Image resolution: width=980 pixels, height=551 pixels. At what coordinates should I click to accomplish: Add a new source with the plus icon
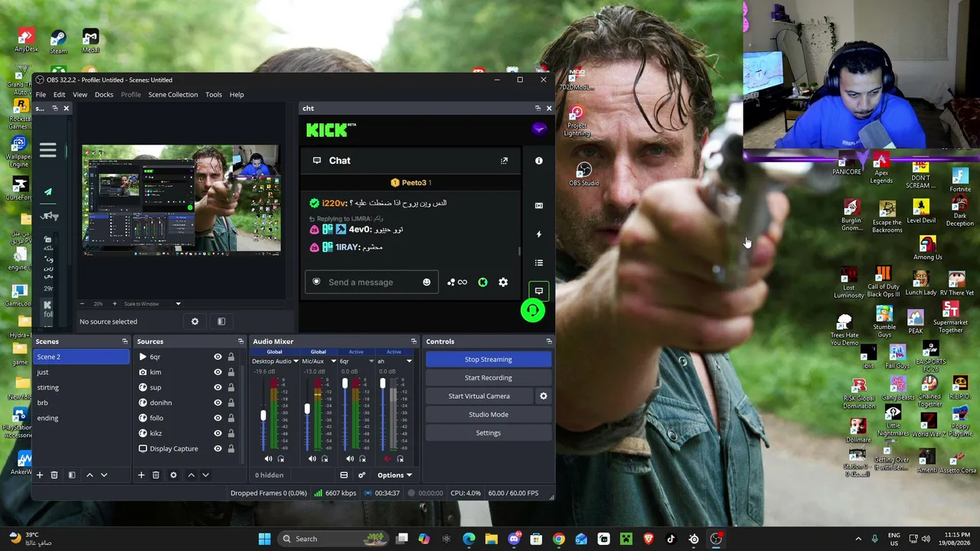tap(141, 475)
